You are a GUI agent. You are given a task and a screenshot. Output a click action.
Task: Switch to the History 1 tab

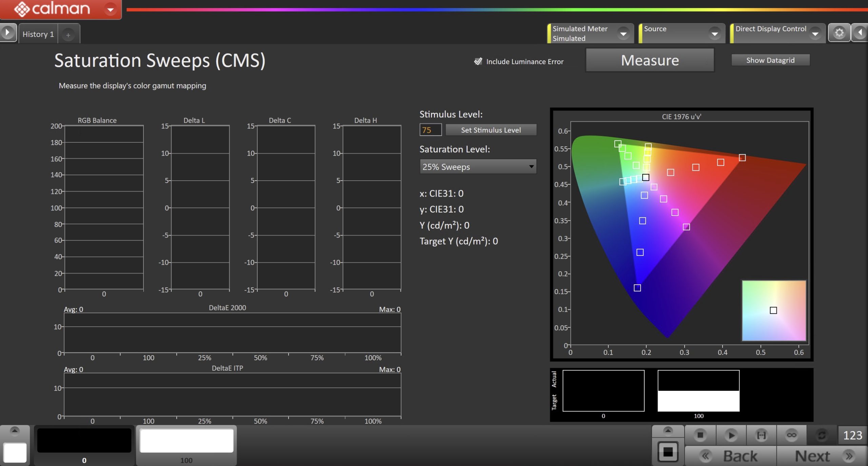[38, 34]
